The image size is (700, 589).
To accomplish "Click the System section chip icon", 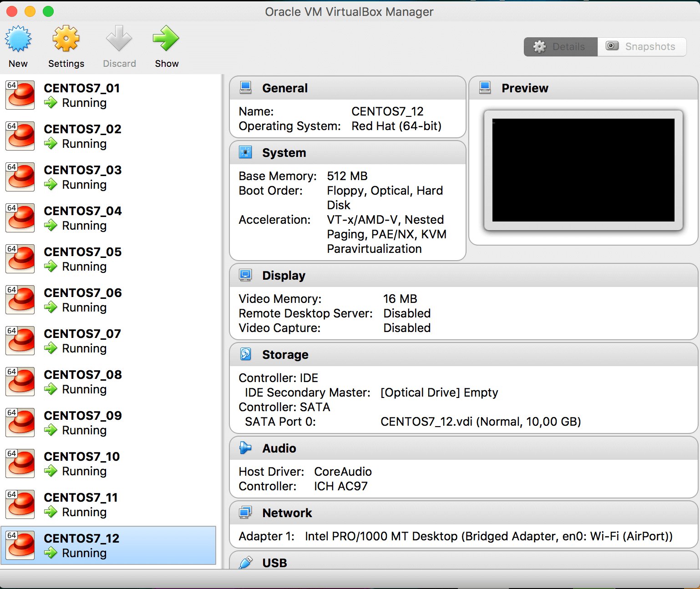I will pyautogui.click(x=246, y=152).
